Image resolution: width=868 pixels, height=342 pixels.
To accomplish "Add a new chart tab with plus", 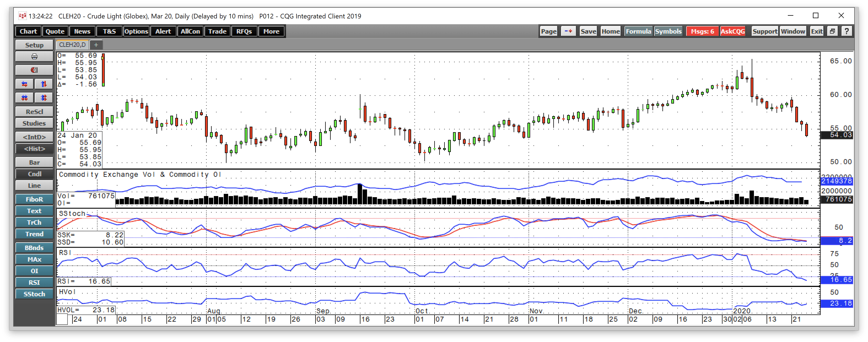I will pos(96,45).
